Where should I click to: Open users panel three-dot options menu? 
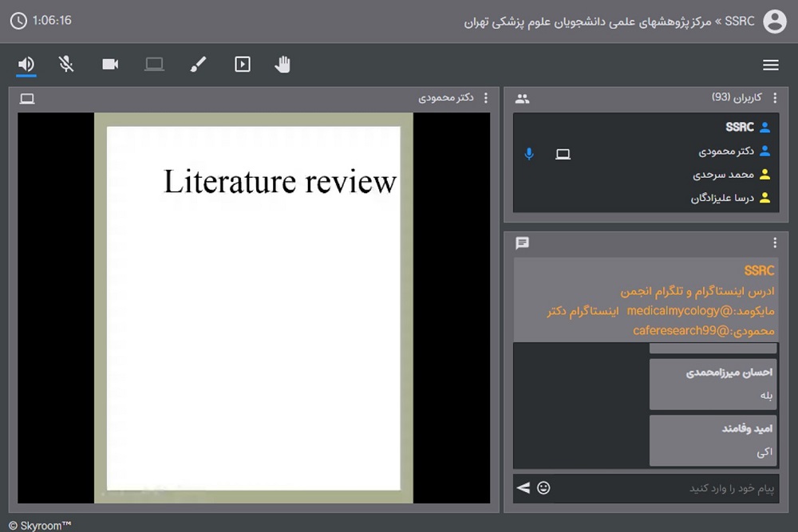774,98
